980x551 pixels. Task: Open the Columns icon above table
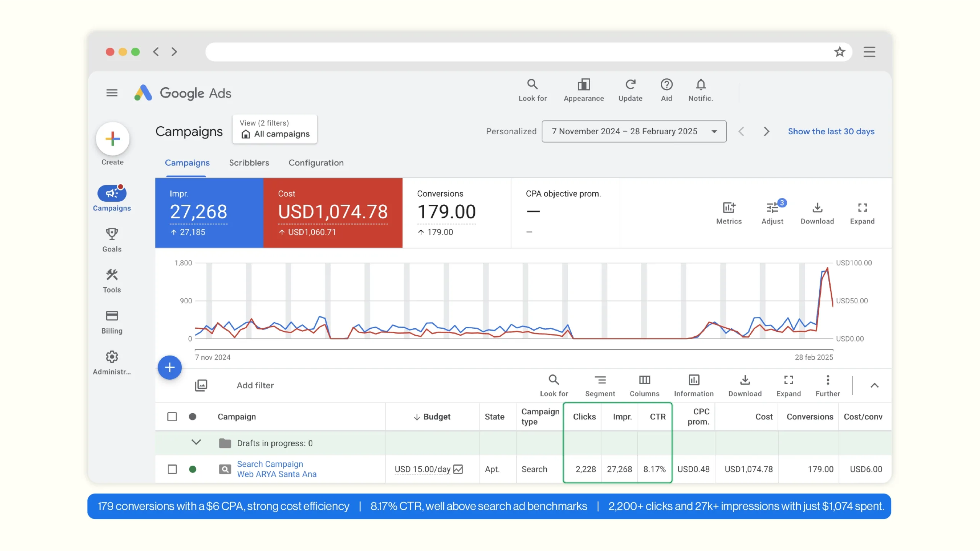(644, 380)
